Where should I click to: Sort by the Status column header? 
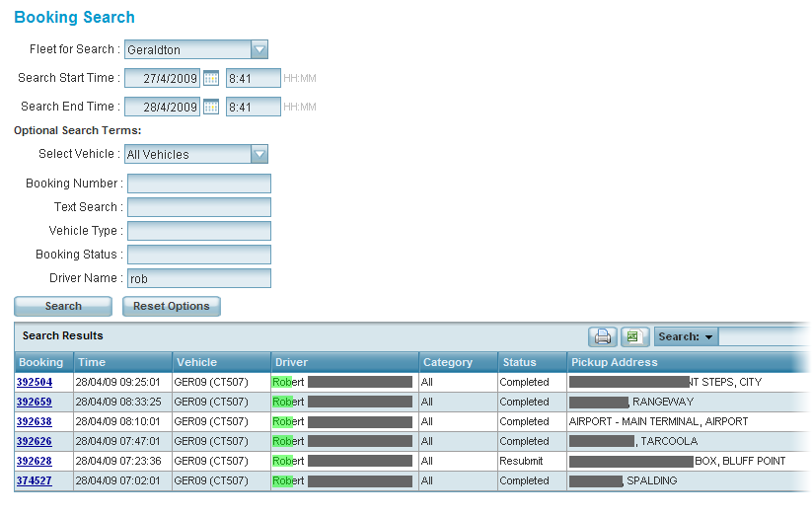click(x=533, y=362)
